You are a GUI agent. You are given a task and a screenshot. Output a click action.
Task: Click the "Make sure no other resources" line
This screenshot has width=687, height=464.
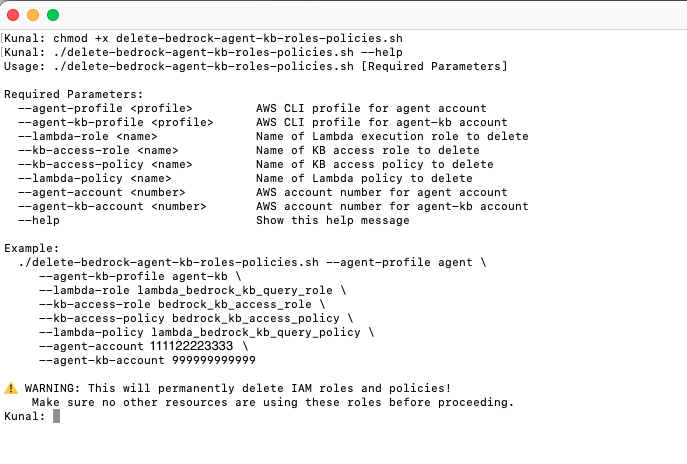coord(272,402)
